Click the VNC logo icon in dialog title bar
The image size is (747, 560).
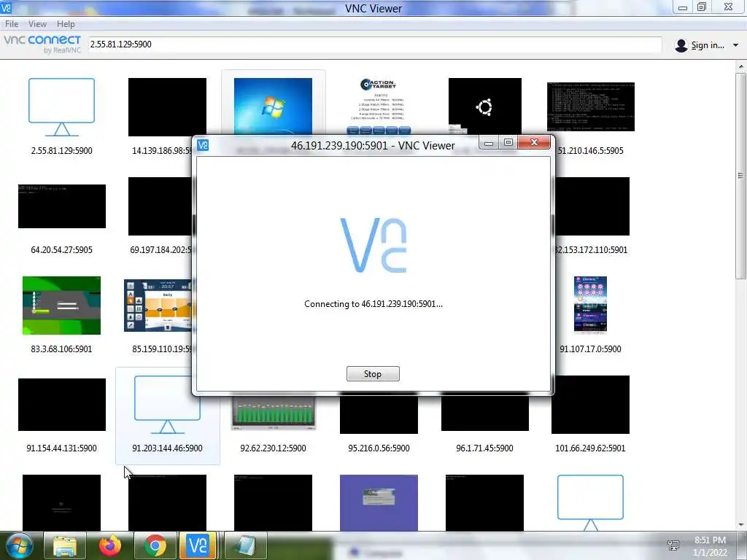pos(203,145)
